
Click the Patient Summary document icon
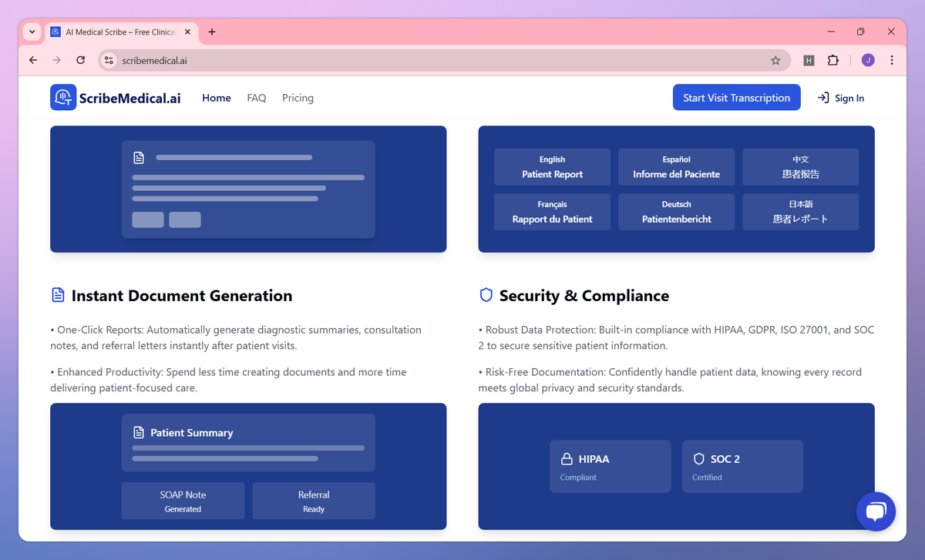pos(139,432)
